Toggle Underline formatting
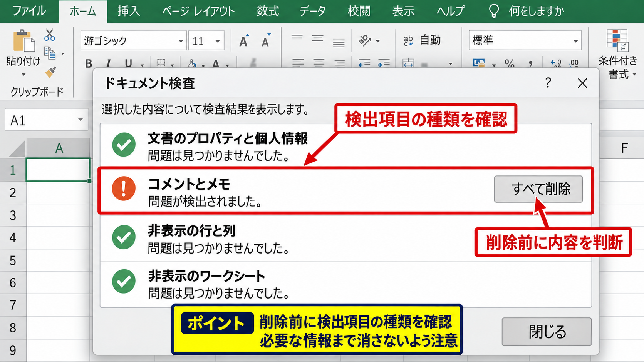644x362 pixels. 128,63
